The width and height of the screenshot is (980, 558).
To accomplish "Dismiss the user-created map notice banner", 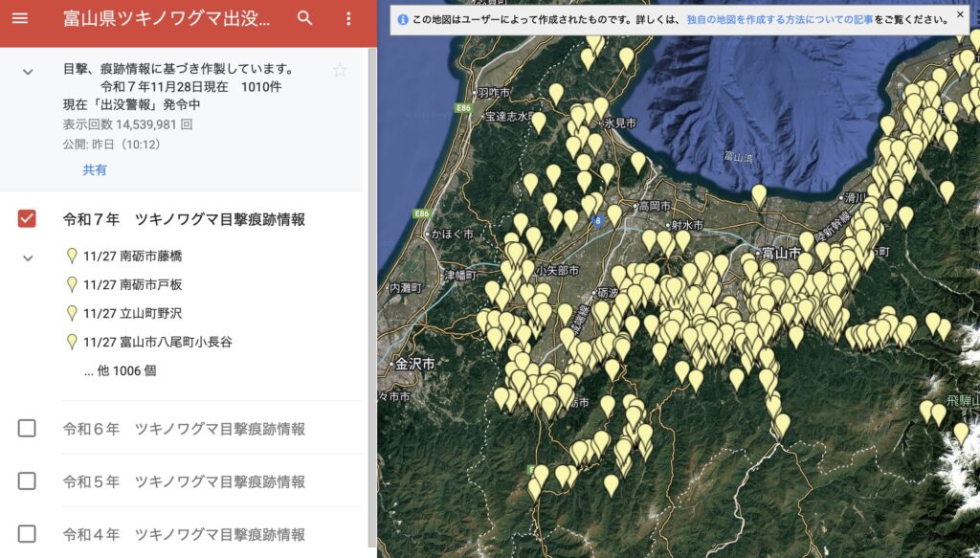I will [960, 15].
